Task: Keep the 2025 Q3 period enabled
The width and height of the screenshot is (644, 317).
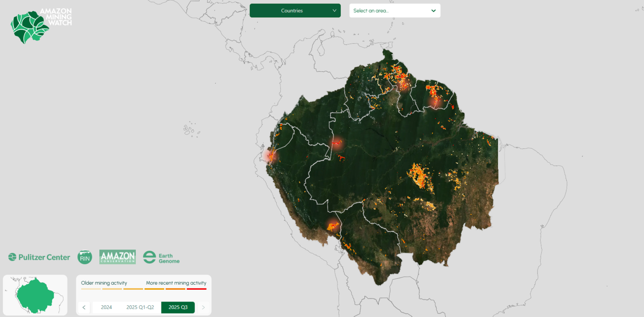Action: (x=178, y=307)
